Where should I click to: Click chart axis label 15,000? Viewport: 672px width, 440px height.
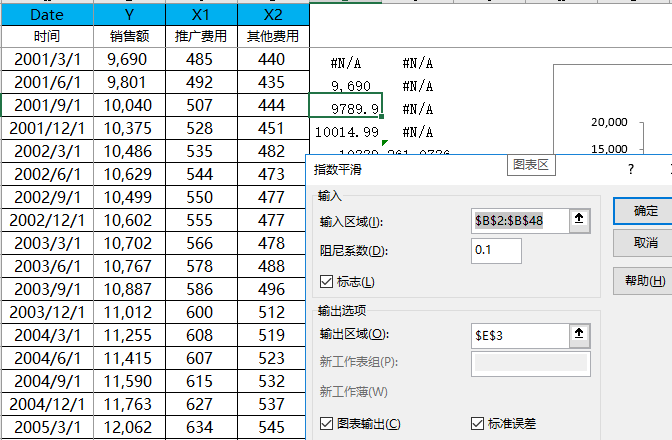pyautogui.click(x=609, y=149)
